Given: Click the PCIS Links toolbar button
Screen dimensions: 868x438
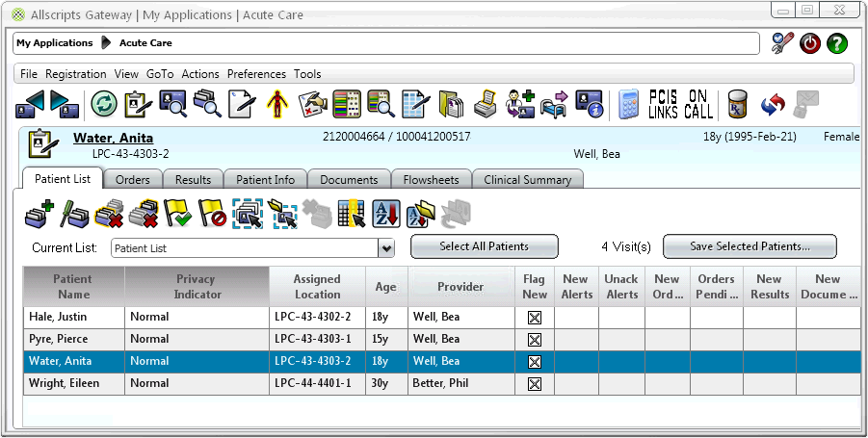Looking at the screenshot, I should 663,103.
